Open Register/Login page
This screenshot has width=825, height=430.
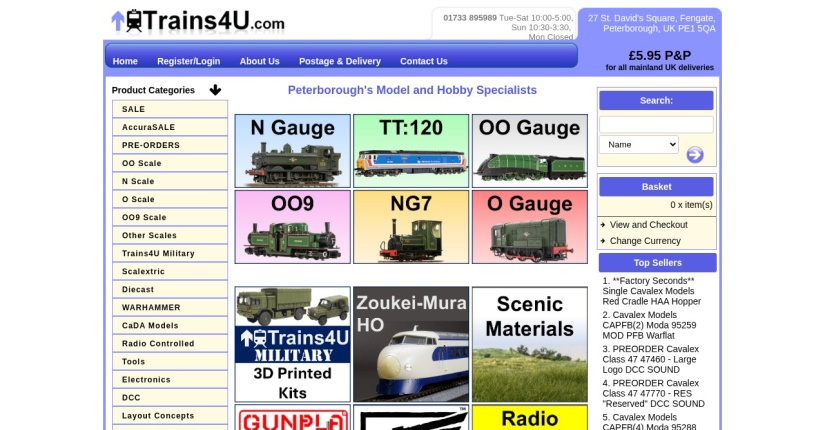tap(188, 61)
